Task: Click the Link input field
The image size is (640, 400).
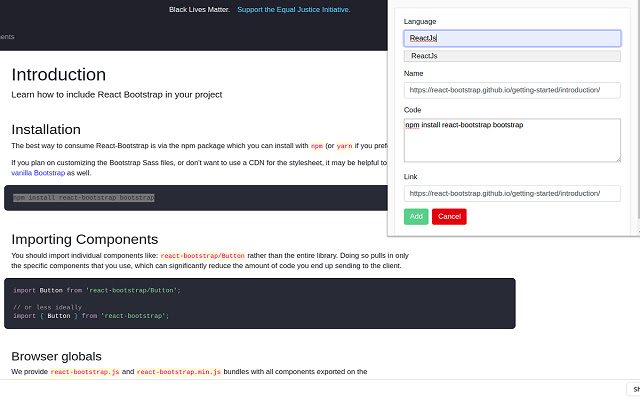Action: 512,193
